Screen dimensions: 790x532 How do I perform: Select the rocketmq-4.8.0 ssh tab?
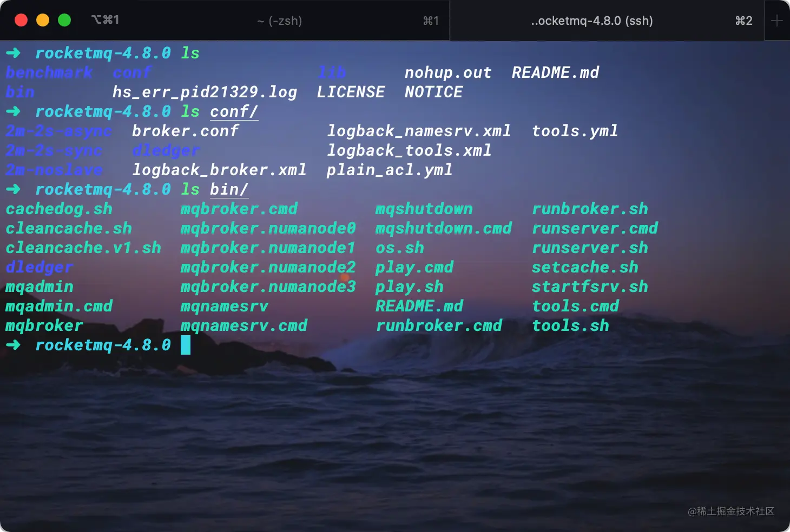pos(592,21)
